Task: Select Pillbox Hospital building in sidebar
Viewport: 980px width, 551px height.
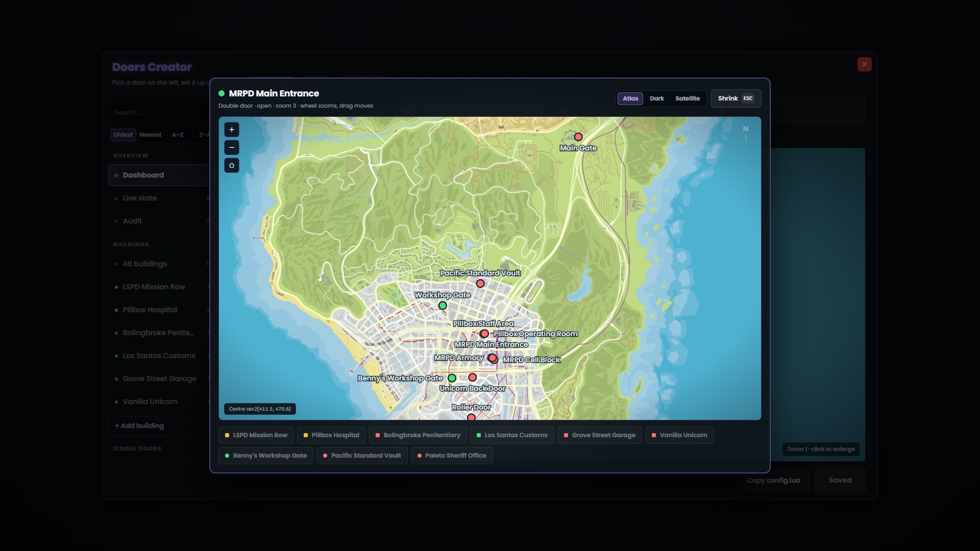Action: click(159, 310)
